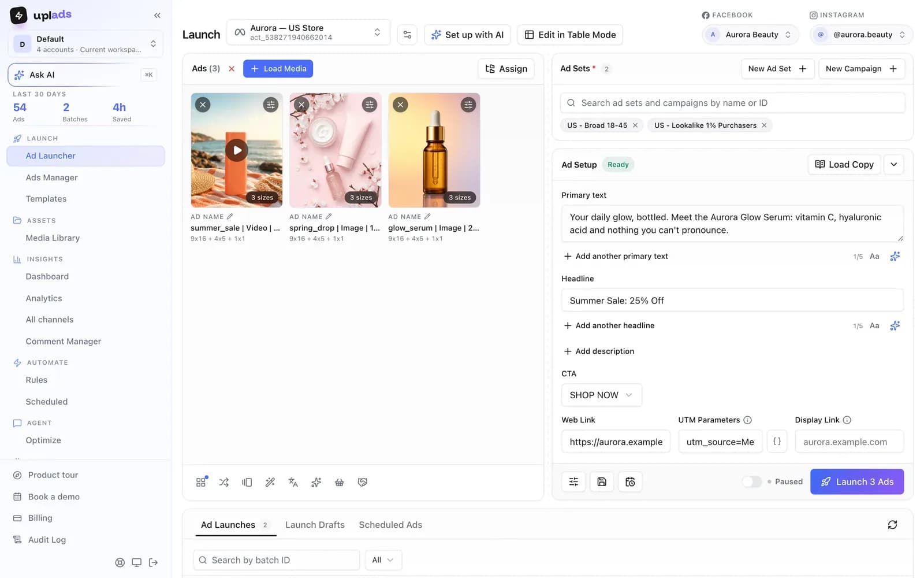This screenshot has height=578, width=924.
Task: Click the Launch 3 Ads button
Action: point(857,481)
